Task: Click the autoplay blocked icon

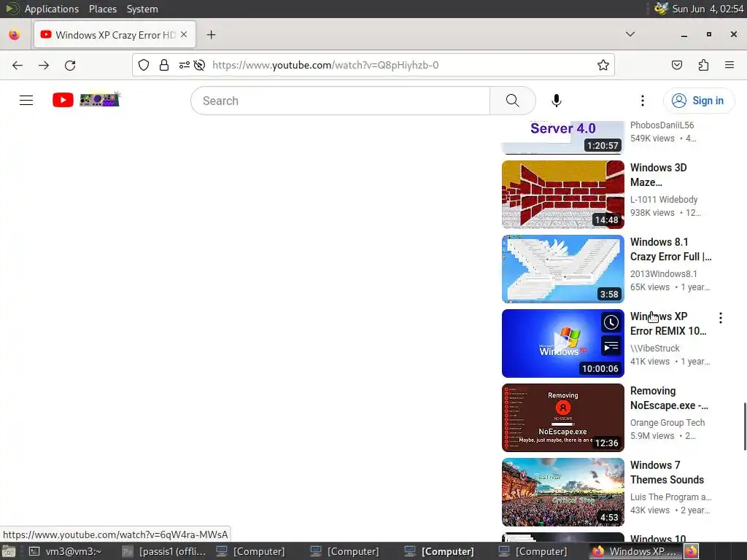Action: click(x=200, y=65)
